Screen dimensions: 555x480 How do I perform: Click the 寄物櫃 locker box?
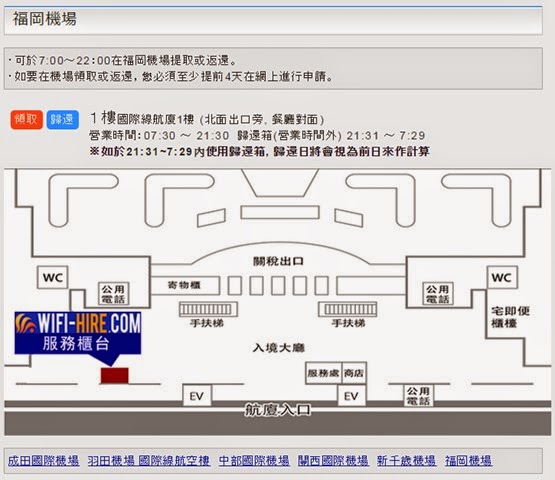tap(184, 285)
